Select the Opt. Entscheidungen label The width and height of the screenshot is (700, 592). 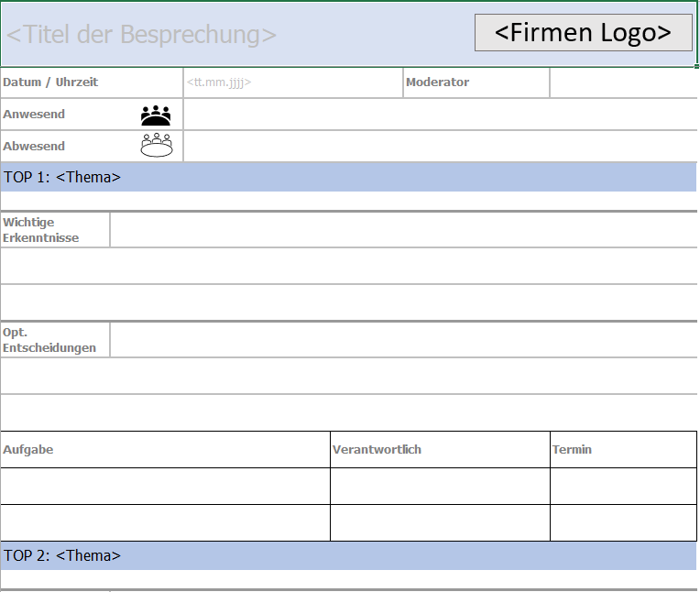point(49,340)
